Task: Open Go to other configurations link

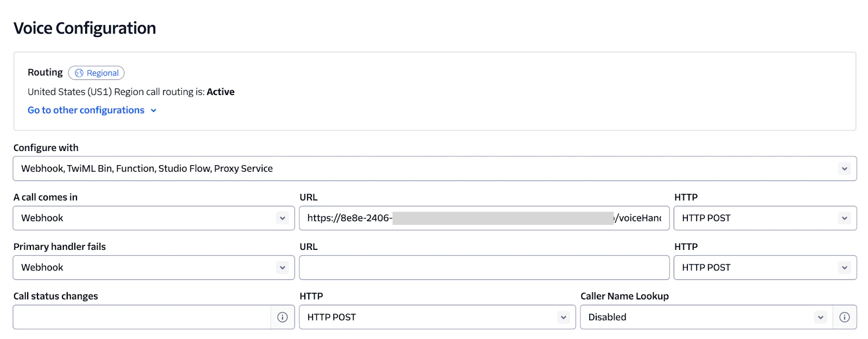Action: point(86,110)
